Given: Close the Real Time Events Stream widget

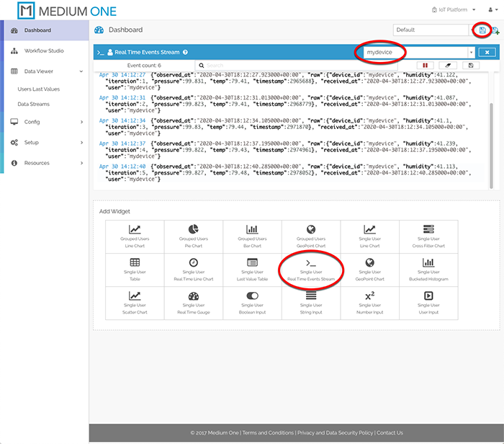Looking at the screenshot, I should coord(487,53).
